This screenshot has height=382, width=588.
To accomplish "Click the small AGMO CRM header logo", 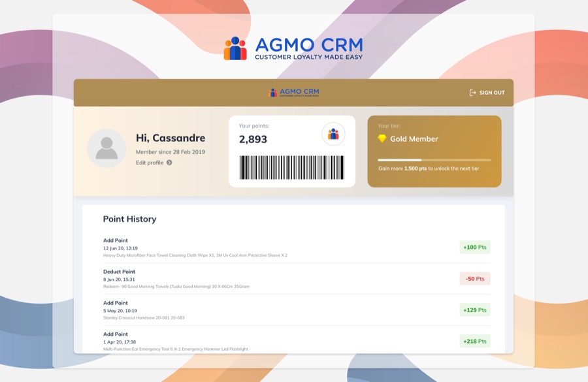I will click(294, 93).
